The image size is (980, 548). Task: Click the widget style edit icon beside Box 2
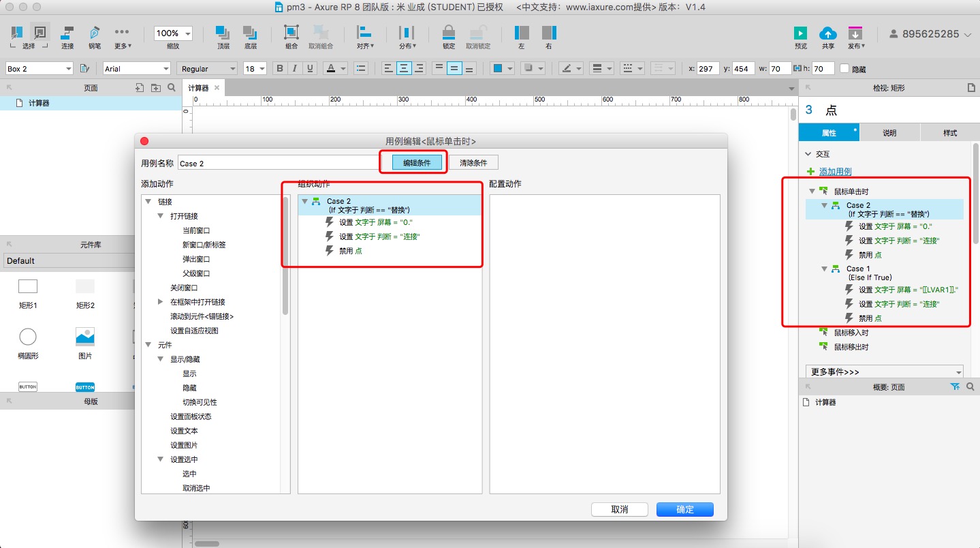(x=85, y=68)
